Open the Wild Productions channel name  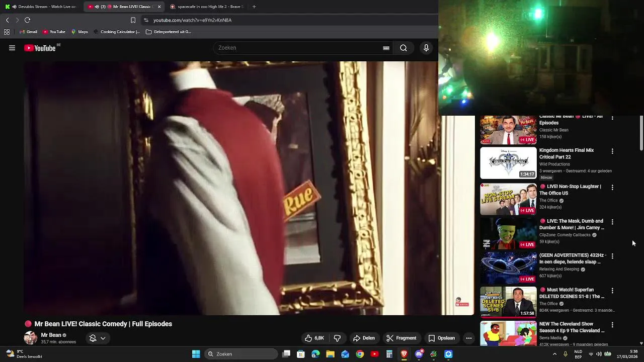554,164
